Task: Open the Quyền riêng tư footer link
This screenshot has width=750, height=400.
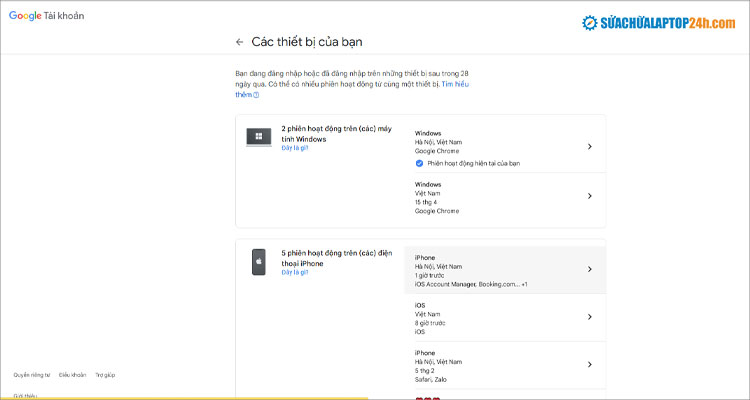Action: coord(30,375)
